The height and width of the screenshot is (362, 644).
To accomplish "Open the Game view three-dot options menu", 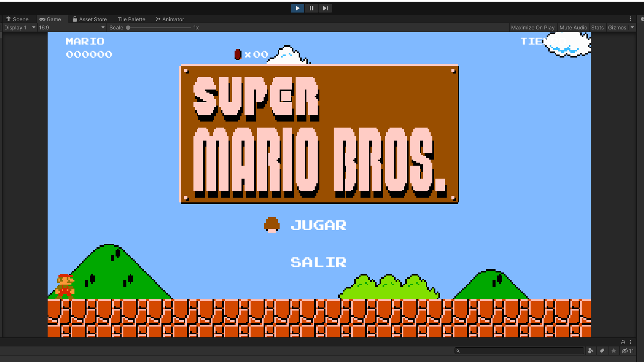I will [x=631, y=19].
